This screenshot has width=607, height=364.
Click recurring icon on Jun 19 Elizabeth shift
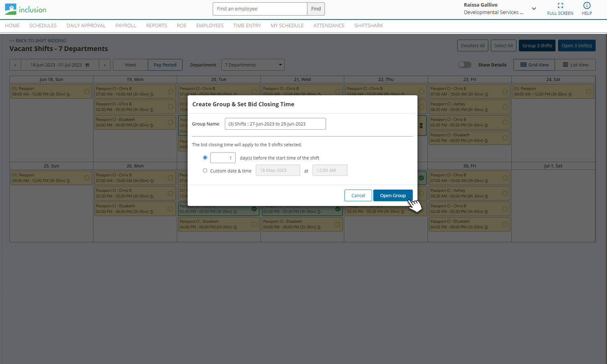tap(152, 125)
